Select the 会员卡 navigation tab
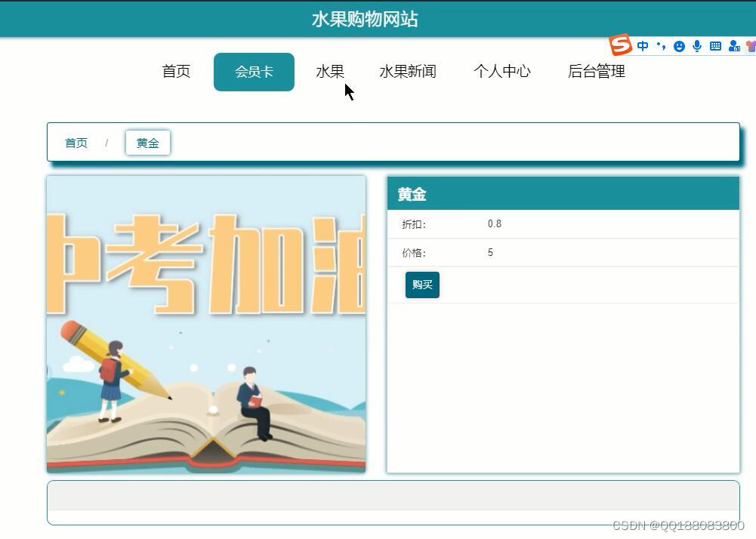Viewport: 756px width, 539px height. pyautogui.click(x=254, y=72)
